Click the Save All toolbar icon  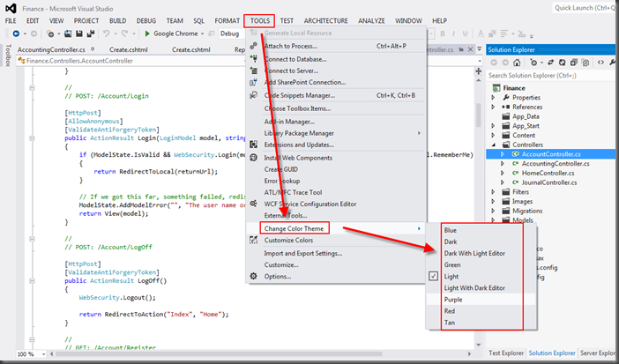tap(91, 34)
